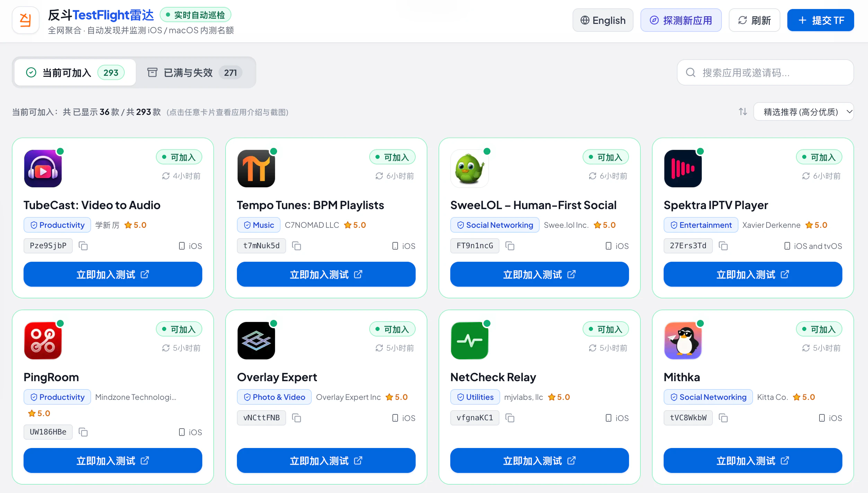This screenshot has height=493, width=868.
Task: Toggle the sort order arrows icon
Action: point(743,112)
